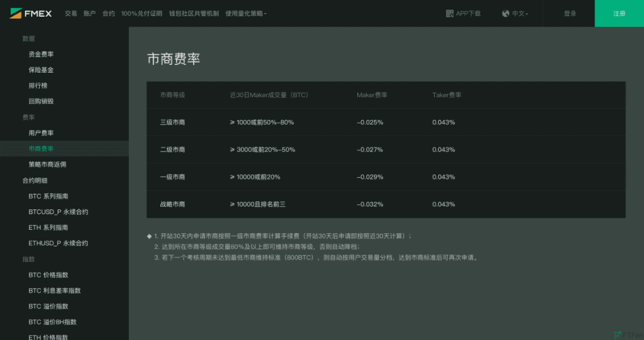Click the 三级市商 row label

click(172, 122)
